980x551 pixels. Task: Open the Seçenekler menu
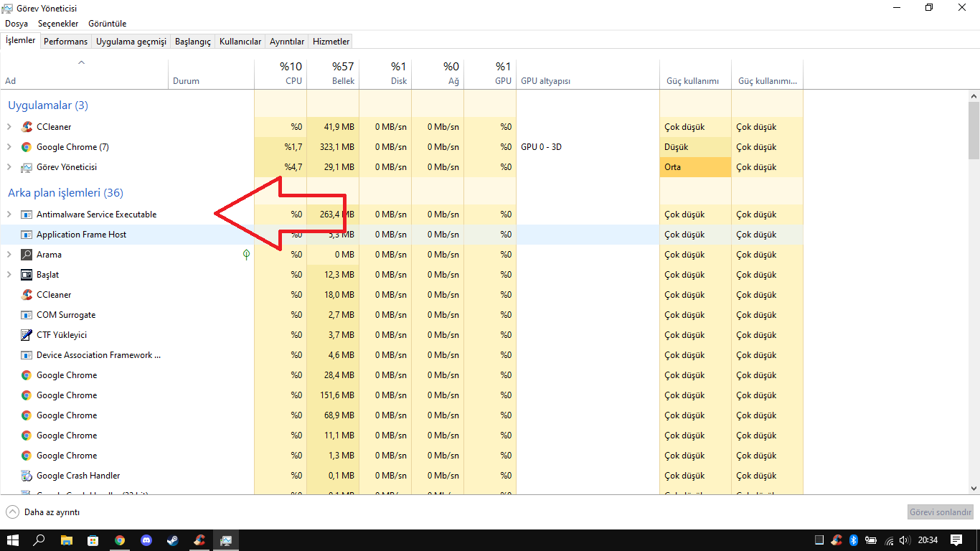tap(58, 24)
